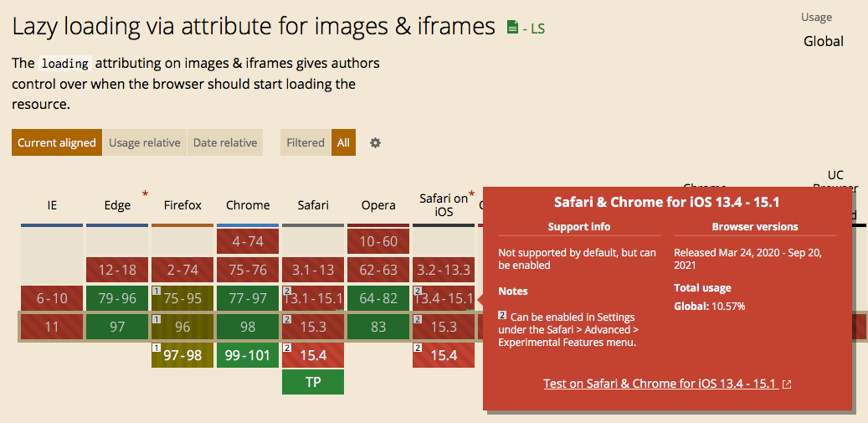Click the Safari on iOS column header
The height and width of the screenshot is (423, 868).
[x=444, y=205]
